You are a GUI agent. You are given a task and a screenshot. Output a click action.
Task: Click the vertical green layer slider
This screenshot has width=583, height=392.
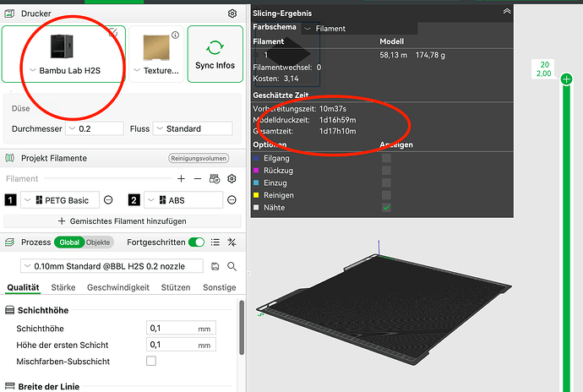(x=566, y=238)
